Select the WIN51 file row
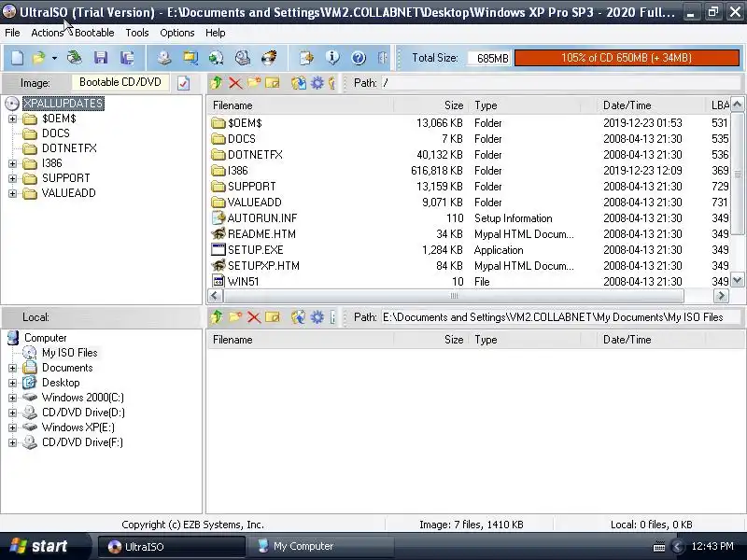This screenshot has width=747, height=560. pos(469,282)
